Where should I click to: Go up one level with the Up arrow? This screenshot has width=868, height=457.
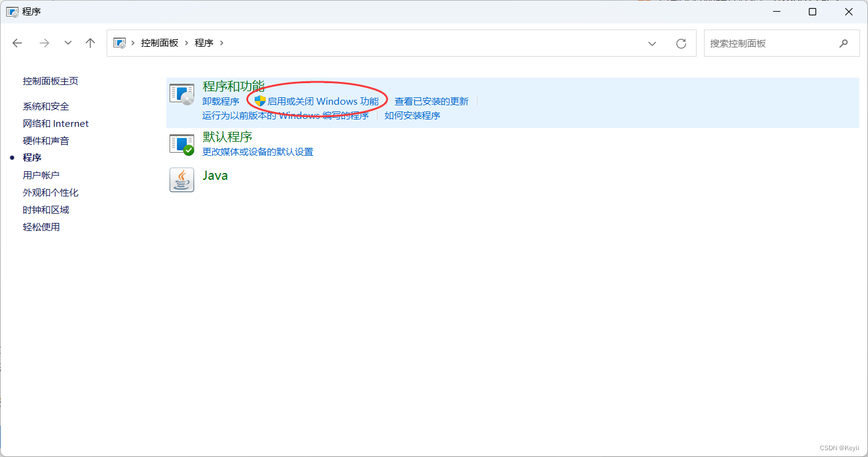[91, 43]
